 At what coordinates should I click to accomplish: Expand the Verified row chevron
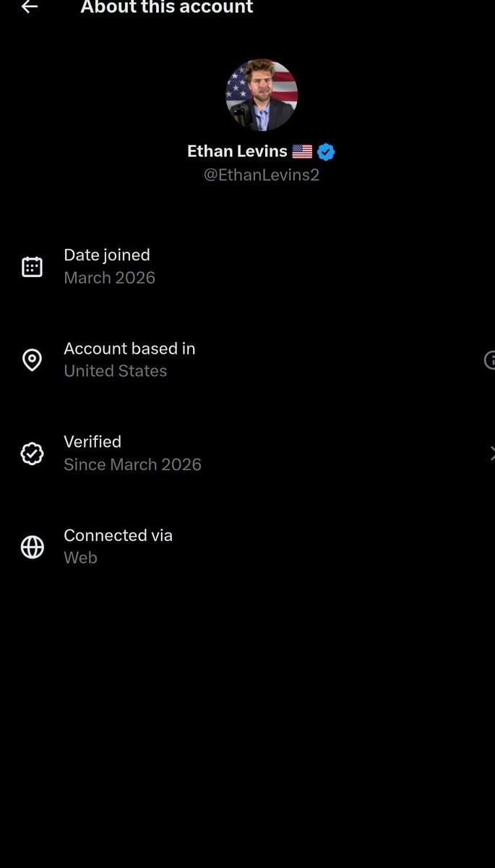tap(492, 454)
